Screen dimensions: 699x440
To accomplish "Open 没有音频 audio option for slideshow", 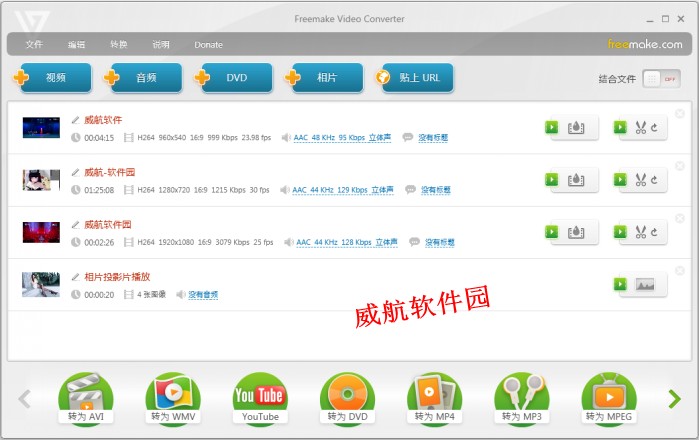I will point(203,294).
